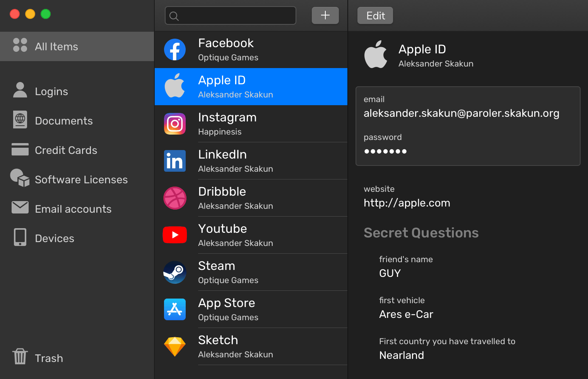This screenshot has height=379, width=588.
Task: Select the Sketch diamond icon
Action: click(x=175, y=347)
